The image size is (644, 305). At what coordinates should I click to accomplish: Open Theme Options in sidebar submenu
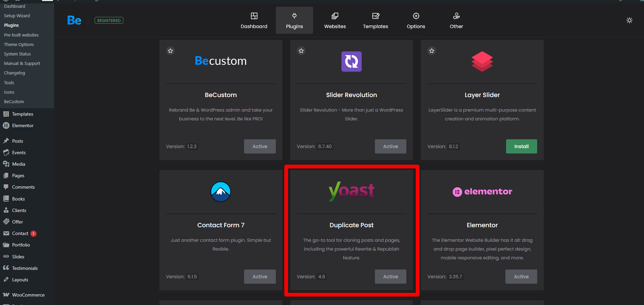click(x=19, y=44)
